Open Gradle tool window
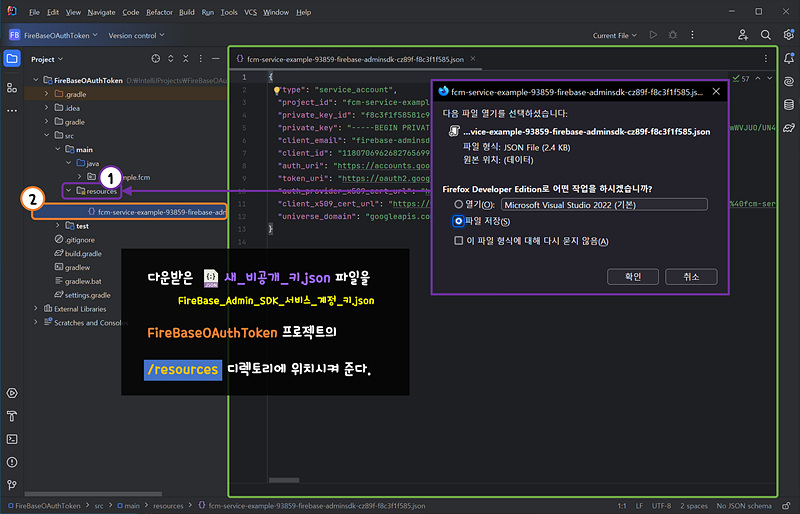800x514 pixels. [789, 127]
